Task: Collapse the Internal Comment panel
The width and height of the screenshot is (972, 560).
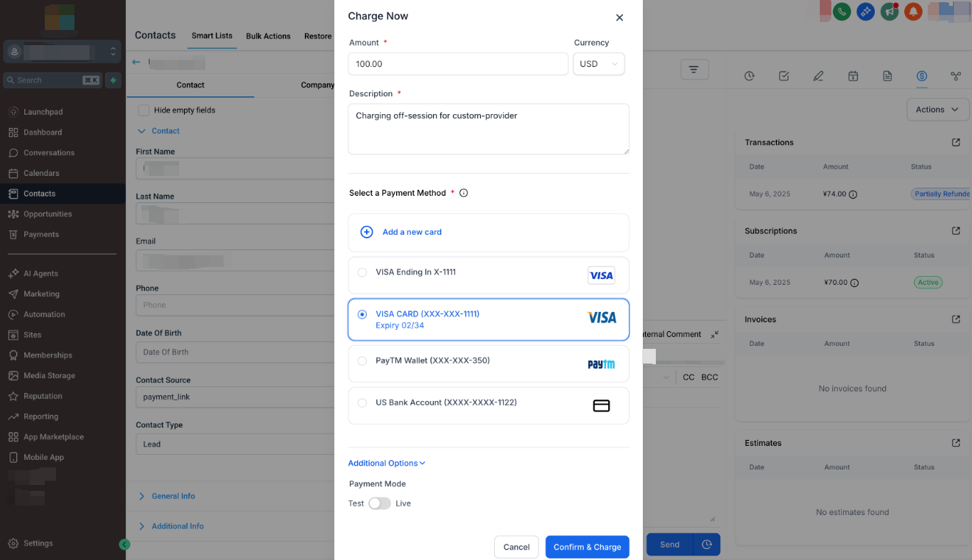Action: tap(714, 334)
